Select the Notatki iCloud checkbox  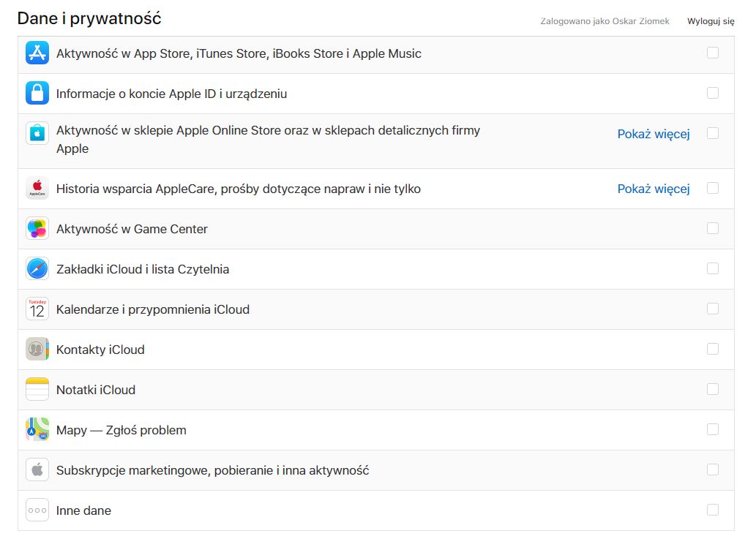coord(713,389)
